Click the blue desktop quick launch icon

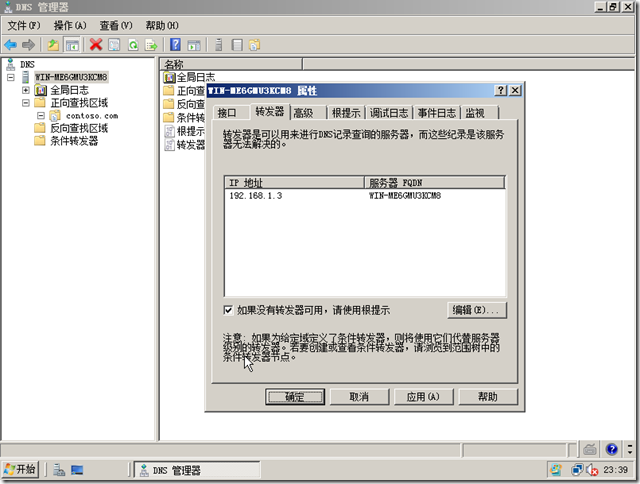pyautogui.click(x=77, y=470)
